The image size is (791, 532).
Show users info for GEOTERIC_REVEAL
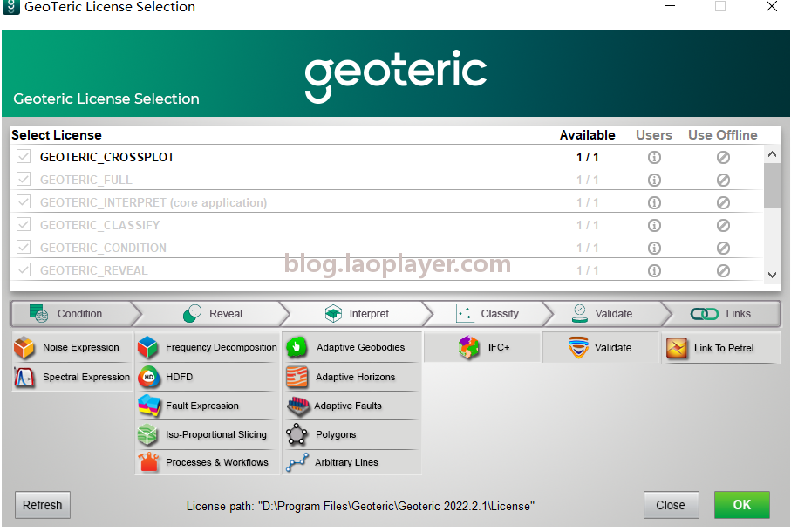tap(654, 270)
